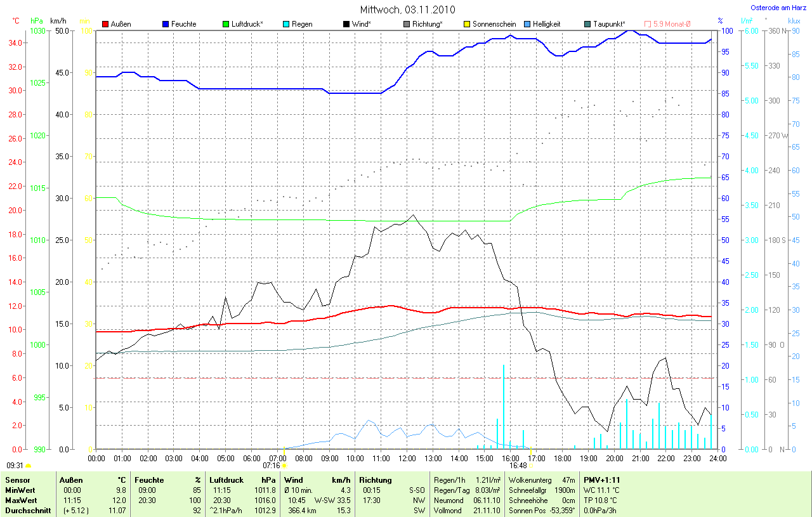This screenshot has width=812, height=517.
Task: Click the cyan Regen legend square
Action: point(286,24)
